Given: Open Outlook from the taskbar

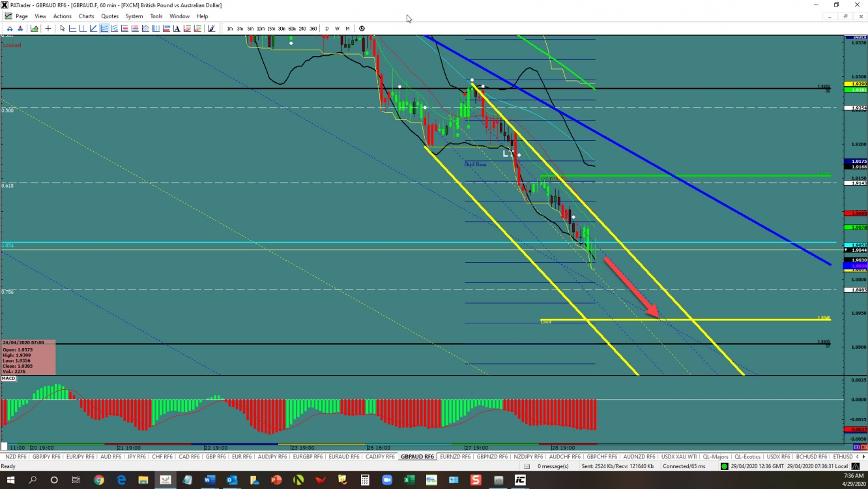Looking at the screenshot, I should pos(232,481).
